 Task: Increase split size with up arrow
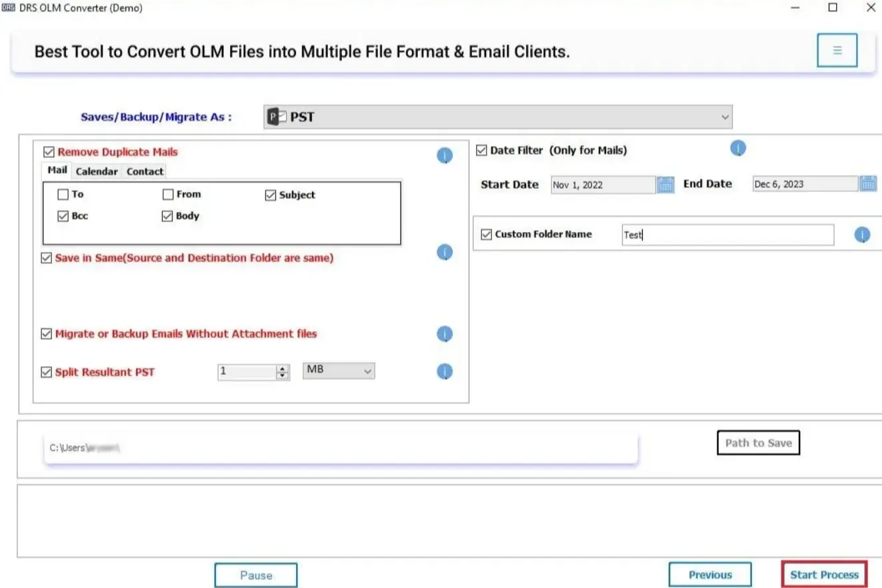point(283,368)
